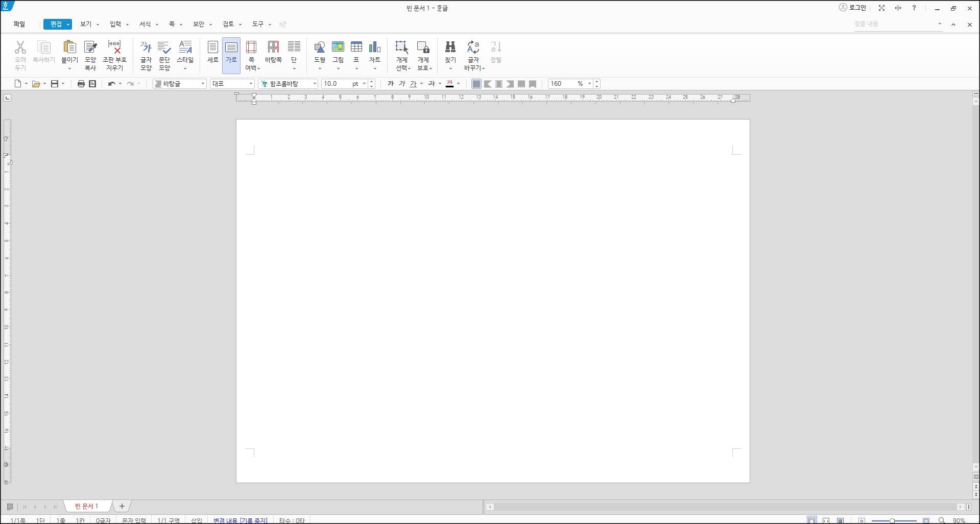
Task: Increase line spacing with stepper arrow
Action: pos(596,82)
